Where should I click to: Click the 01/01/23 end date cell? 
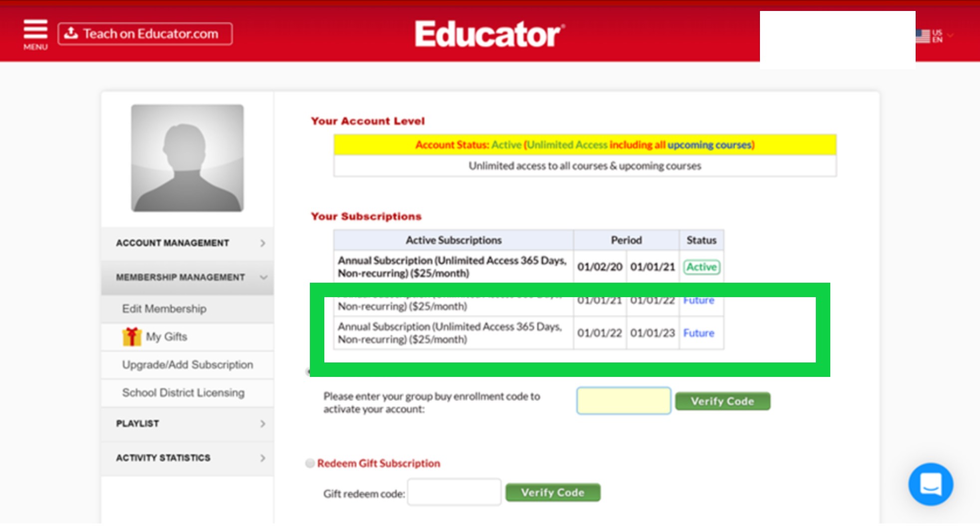click(x=653, y=333)
